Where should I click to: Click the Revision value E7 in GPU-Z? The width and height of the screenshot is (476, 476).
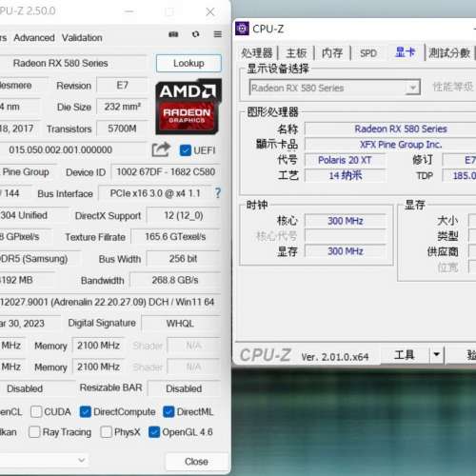point(122,85)
